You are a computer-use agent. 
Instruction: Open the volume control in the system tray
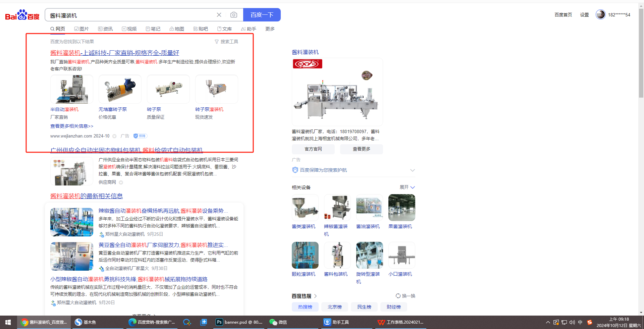coord(572,322)
